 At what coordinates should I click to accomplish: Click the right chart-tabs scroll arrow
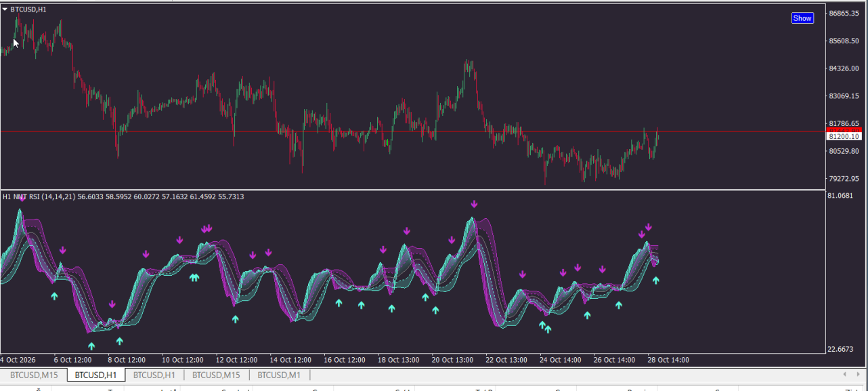pyautogui.click(x=858, y=374)
